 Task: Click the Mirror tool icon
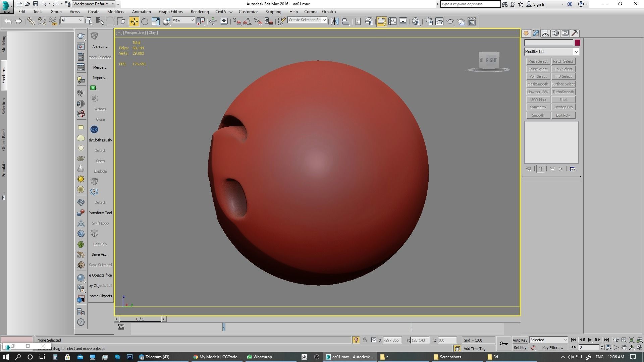[334, 21]
